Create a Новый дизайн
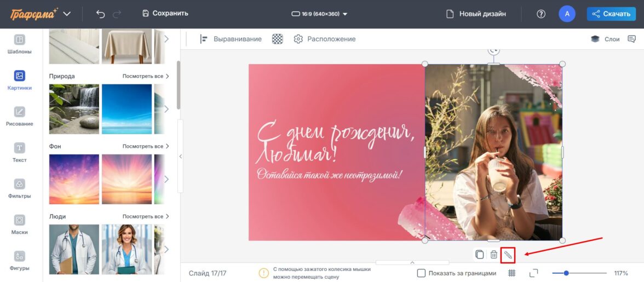The width and height of the screenshot is (644, 282). pos(476,14)
